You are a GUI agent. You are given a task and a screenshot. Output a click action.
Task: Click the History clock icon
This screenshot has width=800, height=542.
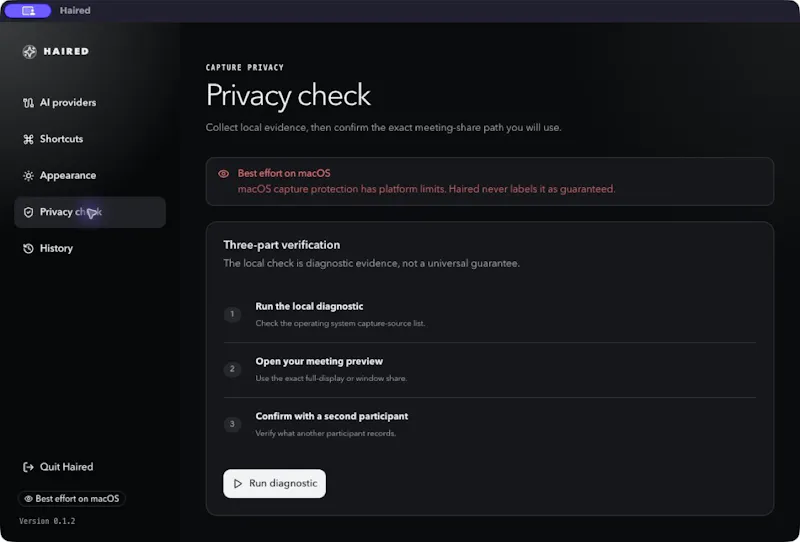[28, 249]
